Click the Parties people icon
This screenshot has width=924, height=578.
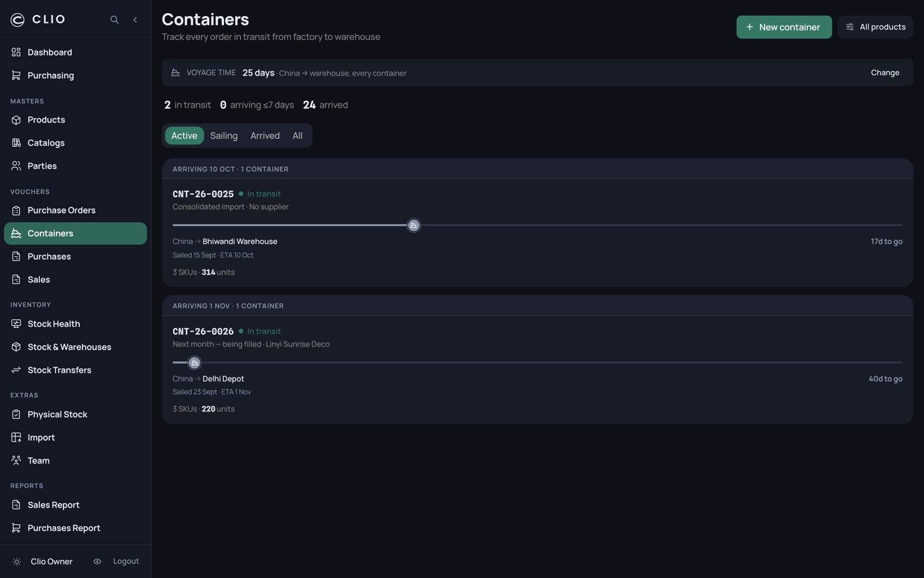(16, 166)
